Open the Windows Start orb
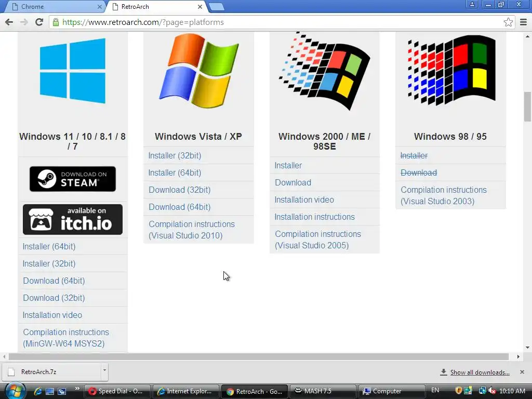The image size is (532, 399). coord(15,391)
